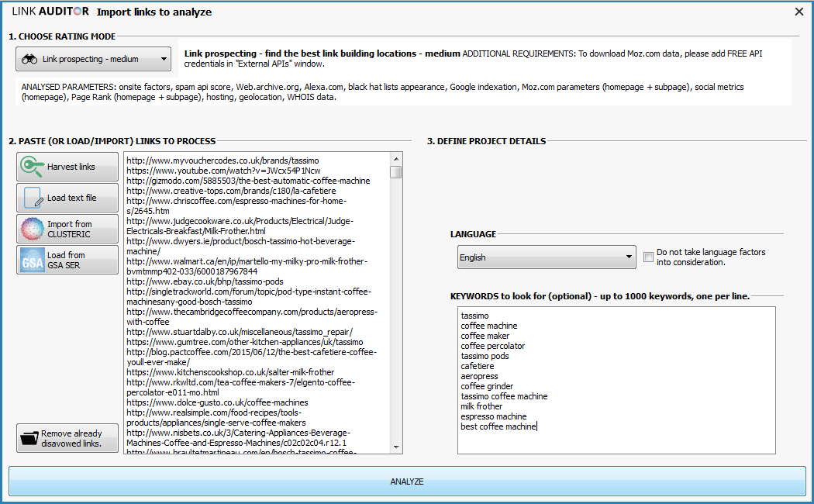814x504 pixels.
Task: Enable 'Do not take language factors' checkbox
Action: coord(648,257)
